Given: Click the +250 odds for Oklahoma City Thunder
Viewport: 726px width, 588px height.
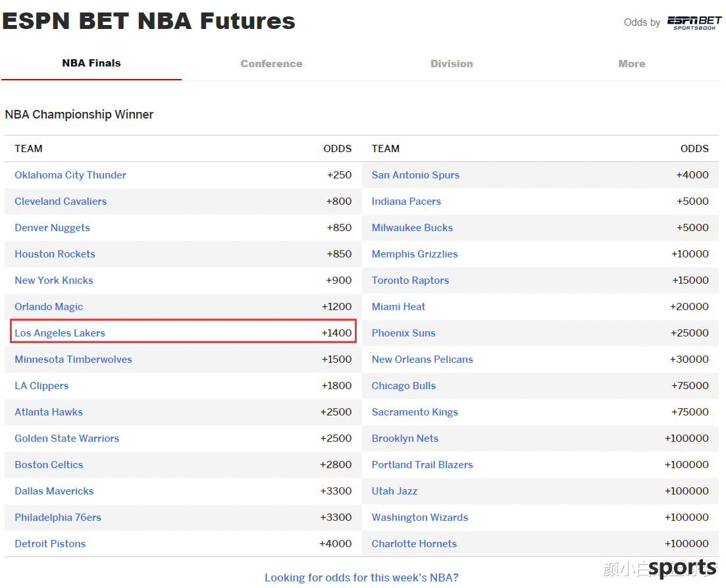Looking at the screenshot, I should pos(340,175).
